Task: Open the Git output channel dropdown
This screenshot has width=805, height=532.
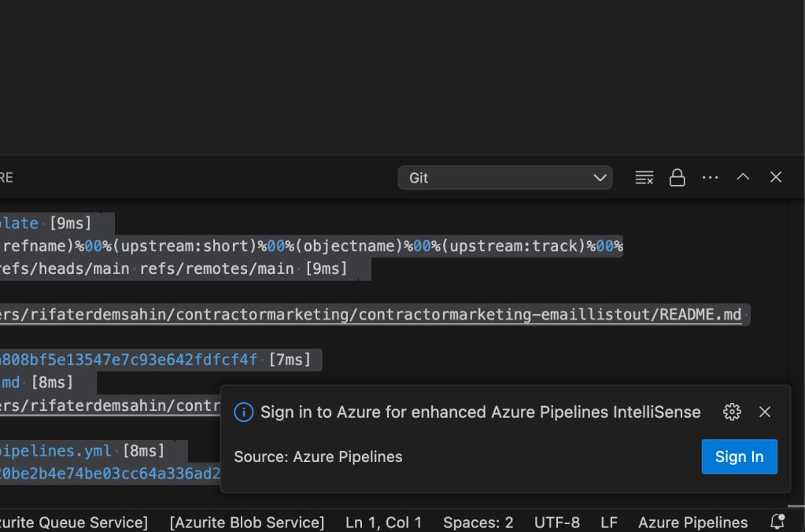Action: 504,178
